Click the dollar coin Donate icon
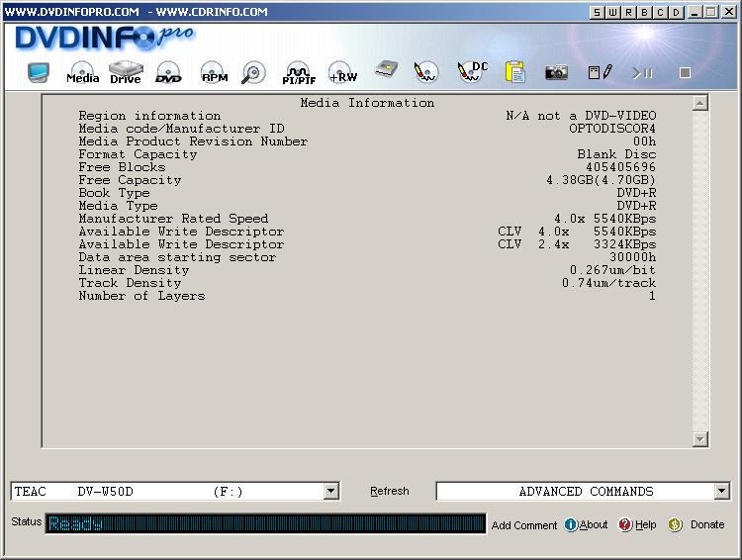Viewport: 742px width, 560px height. click(x=675, y=524)
